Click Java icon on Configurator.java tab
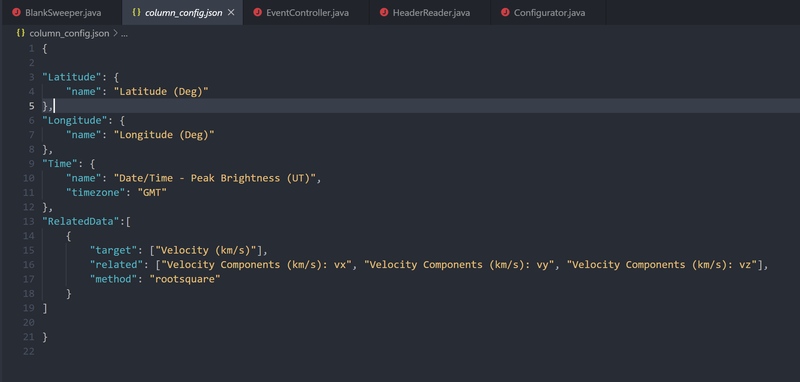 [505, 12]
